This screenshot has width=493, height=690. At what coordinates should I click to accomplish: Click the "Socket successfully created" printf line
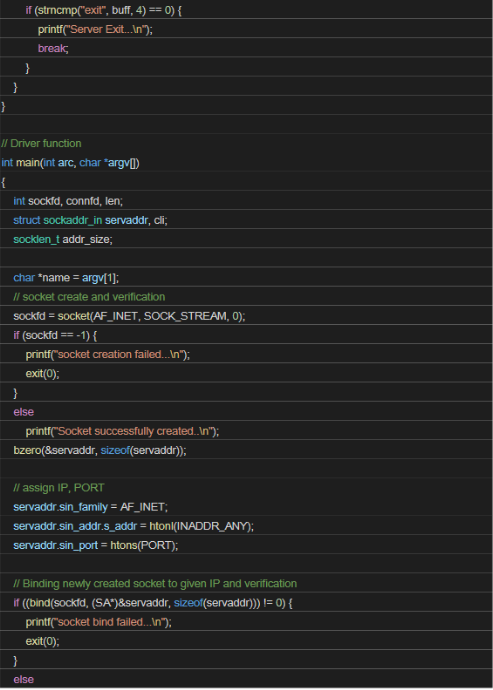[x=122, y=431]
